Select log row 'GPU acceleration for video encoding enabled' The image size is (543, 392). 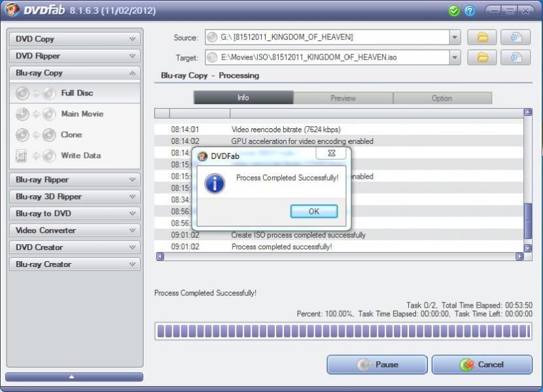[x=339, y=141]
